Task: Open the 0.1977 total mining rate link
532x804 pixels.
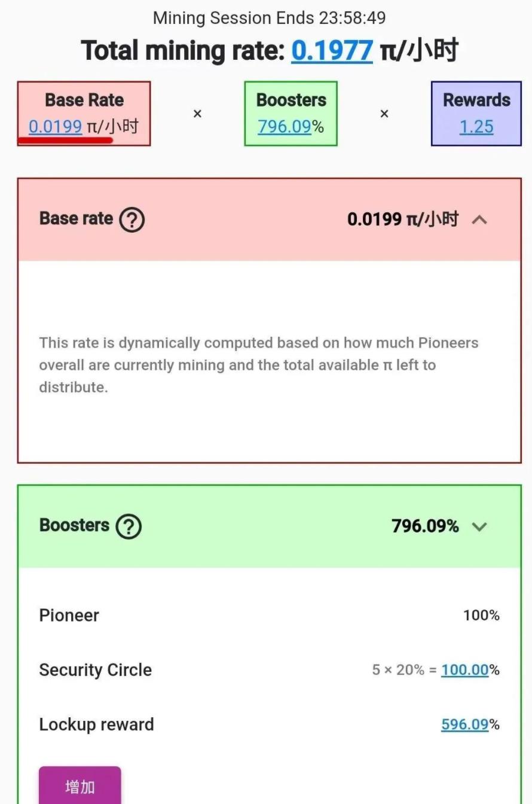Action: (332, 50)
